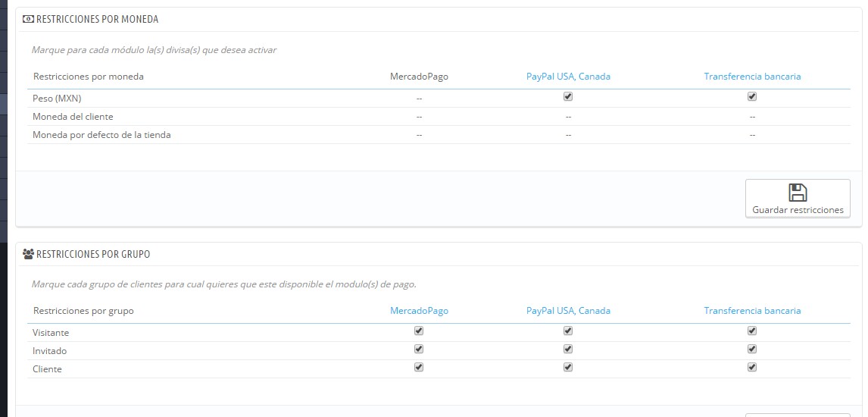Open PayPal USA, Canada link in group table
Viewport: 868px width, 417px height.
pyautogui.click(x=568, y=311)
